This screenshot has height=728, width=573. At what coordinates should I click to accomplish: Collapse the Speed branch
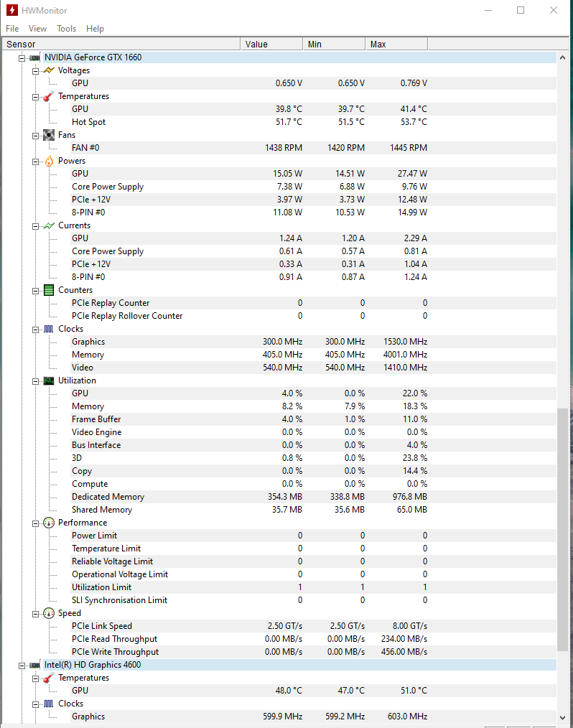(36, 614)
